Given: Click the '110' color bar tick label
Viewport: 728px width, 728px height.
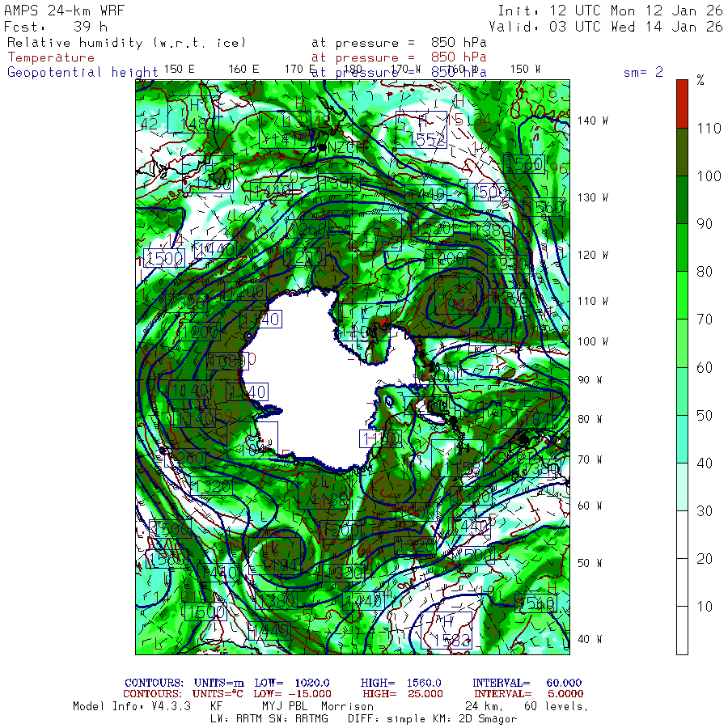Looking at the screenshot, I should (709, 129).
